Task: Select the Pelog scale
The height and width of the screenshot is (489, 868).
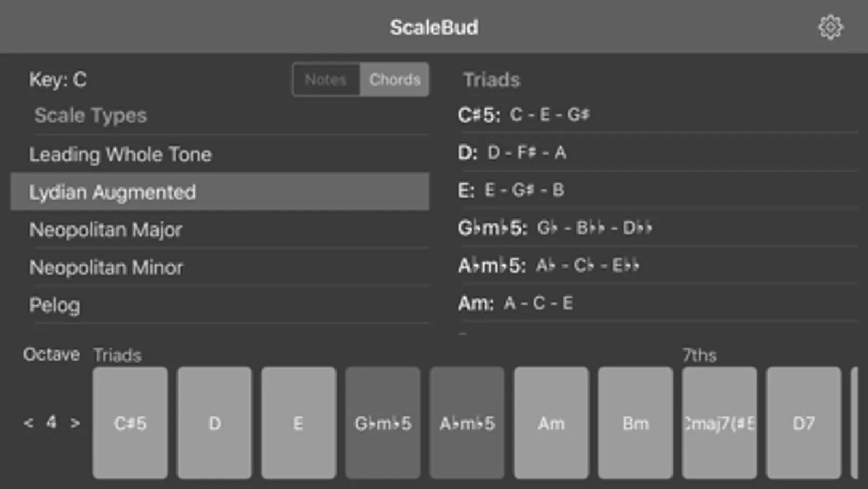Action: [x=55, y=305]
